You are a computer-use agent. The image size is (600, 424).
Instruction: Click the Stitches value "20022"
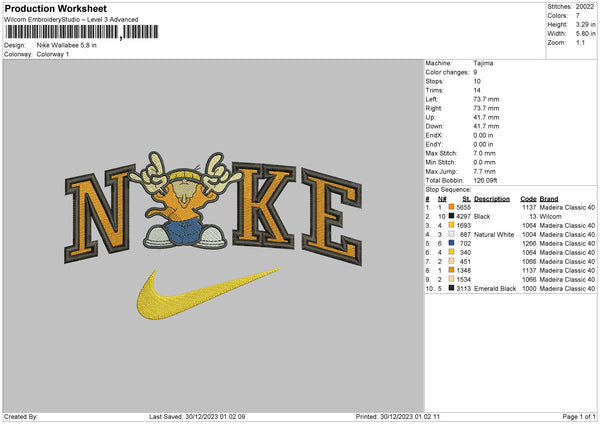click(x=585, y=7)
